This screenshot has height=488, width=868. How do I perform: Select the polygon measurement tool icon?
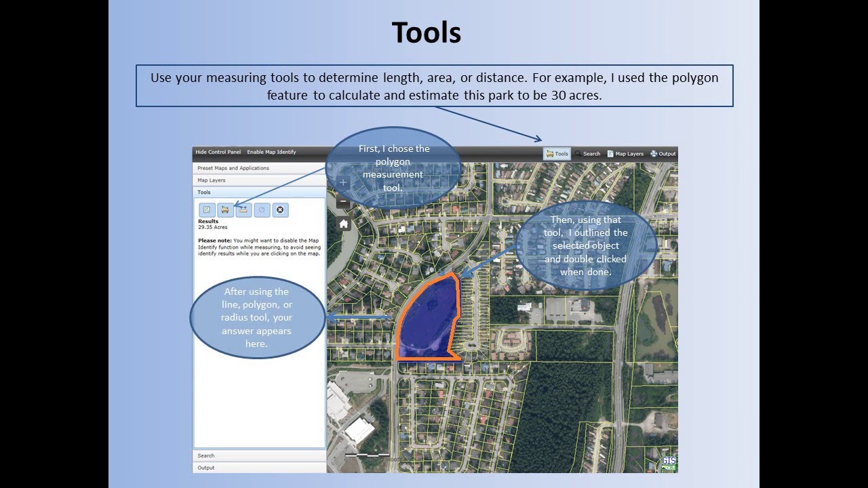(x=226, y=210)
